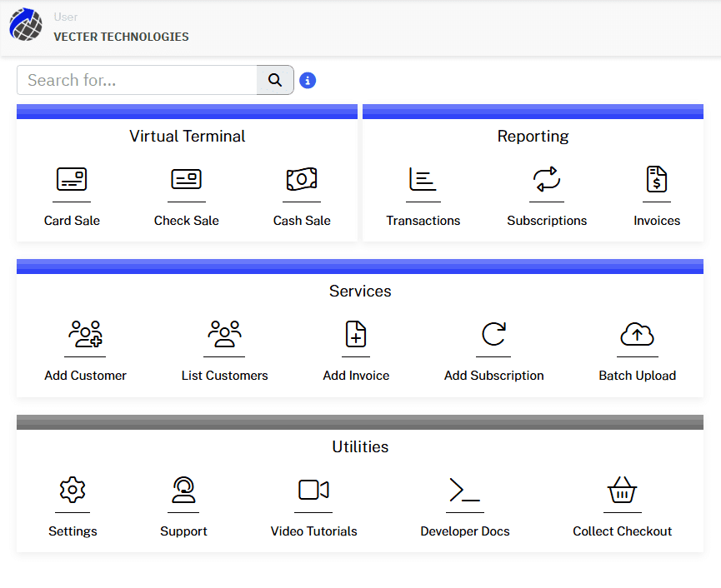Open Check Sale from Virtual Terminal
The width and height of the screenshot is (721, 588).
(x=187, y=180)
